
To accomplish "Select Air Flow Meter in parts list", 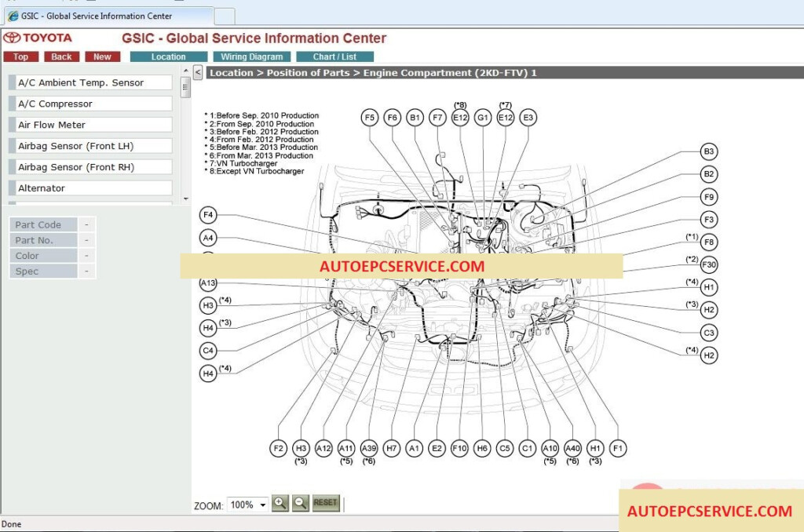I will tap(90, 125).
